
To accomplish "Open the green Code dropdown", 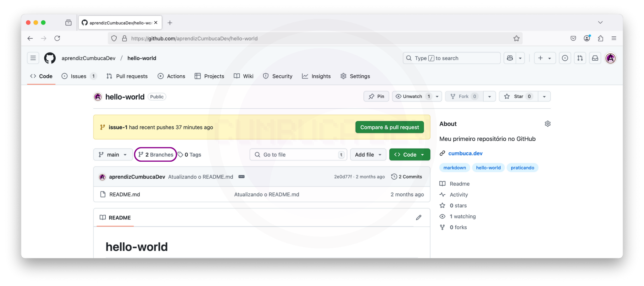I will tap(409, 154).
